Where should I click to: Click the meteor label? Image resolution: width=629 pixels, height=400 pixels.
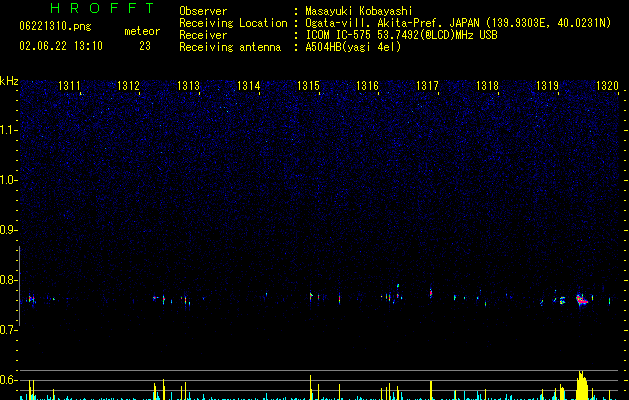coord(142,31)
